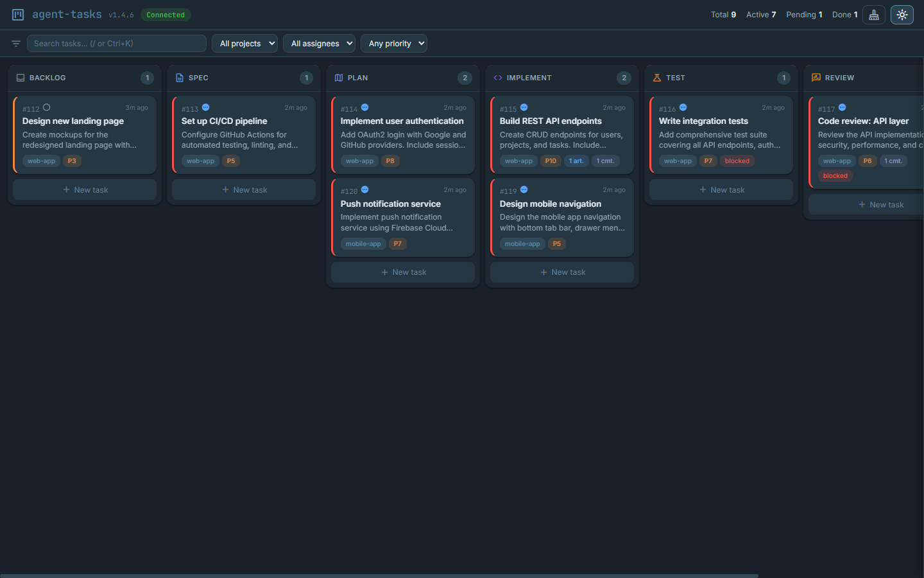Click New task in the Backlog column

(84, 189)
